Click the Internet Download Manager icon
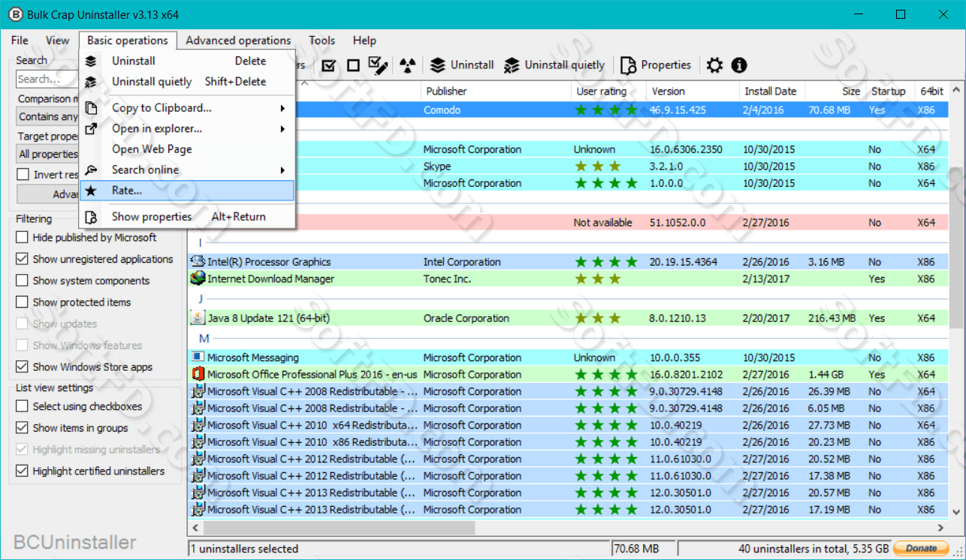The width and height of the screenshot is (966, 560). click(x=198, y=278)
